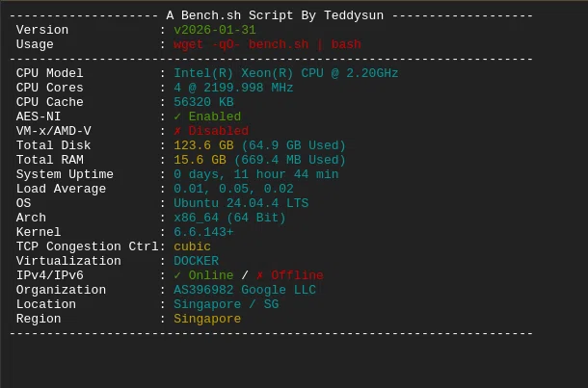This screenshot has height=388, width=588.
Task: Click the kernel version 6.6.143+
Action: [x=203, y=232]
